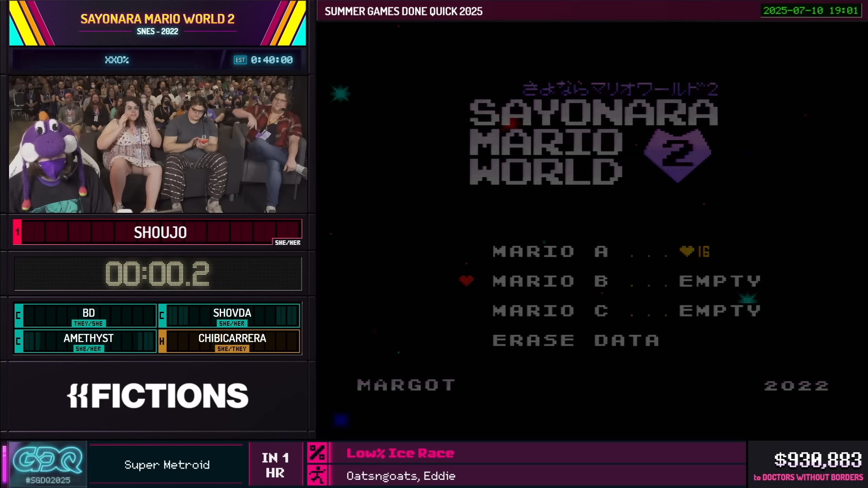Click the Low% Ice Race text
The width and height of the screenshot is (868, 488).
[x=400, y=453]
